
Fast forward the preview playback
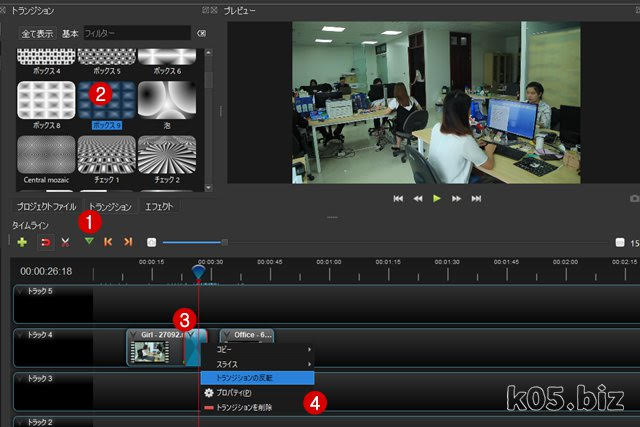pos(456,199)
